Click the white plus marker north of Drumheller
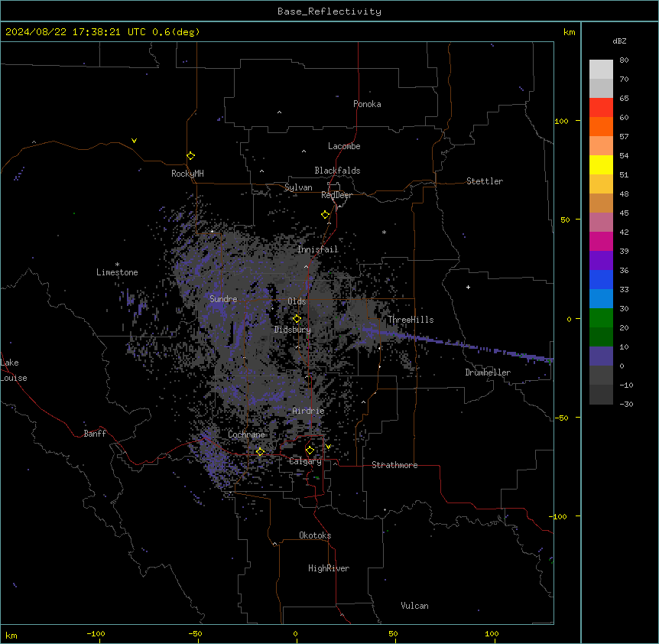 click(x=468, y=287)
